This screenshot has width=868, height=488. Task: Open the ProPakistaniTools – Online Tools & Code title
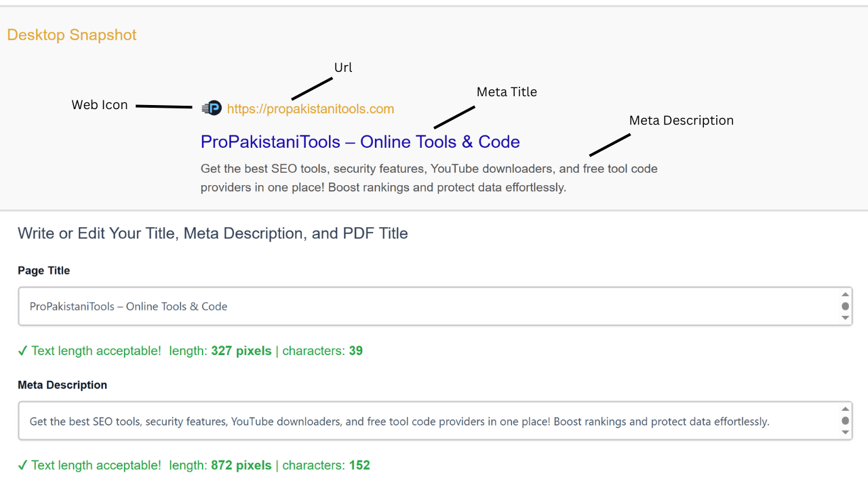[360, 142]
